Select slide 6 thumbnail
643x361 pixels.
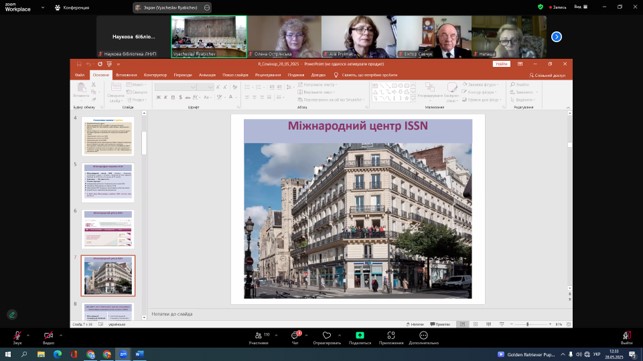[108, 229]
